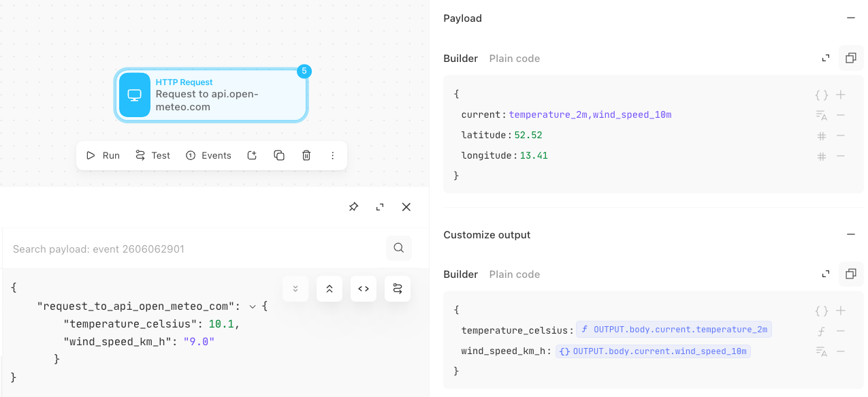Click the Search payload input field
Viewport: 868px width, 397px height.
[195, 249]
